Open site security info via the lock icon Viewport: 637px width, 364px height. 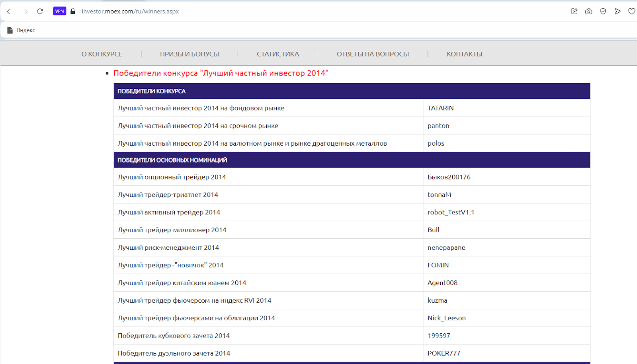73,11
